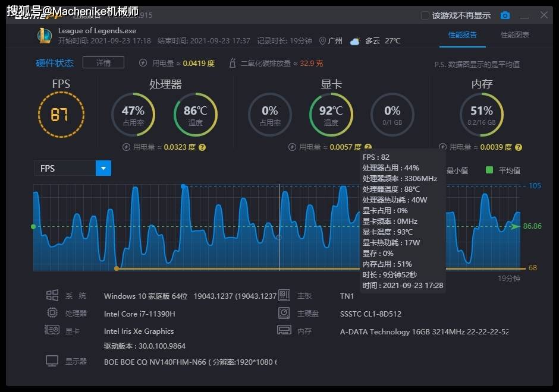Click the CO2 emission bottle icon
This screenshot has width=559, height=392.
pyautogui.click(x=232, y=63)
